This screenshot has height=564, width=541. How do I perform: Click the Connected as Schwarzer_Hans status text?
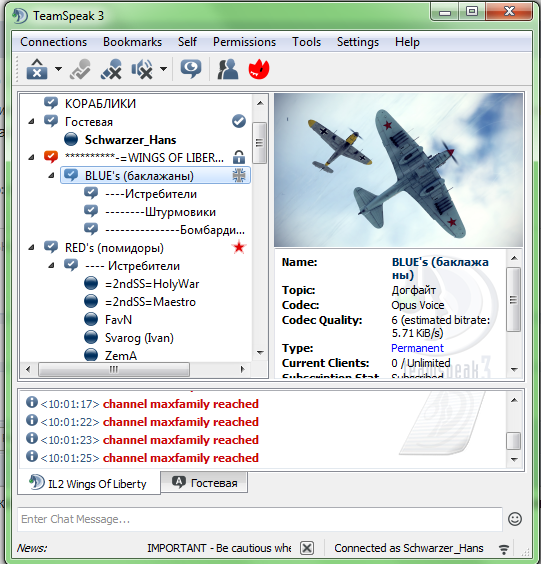click(x=409, y=548)
